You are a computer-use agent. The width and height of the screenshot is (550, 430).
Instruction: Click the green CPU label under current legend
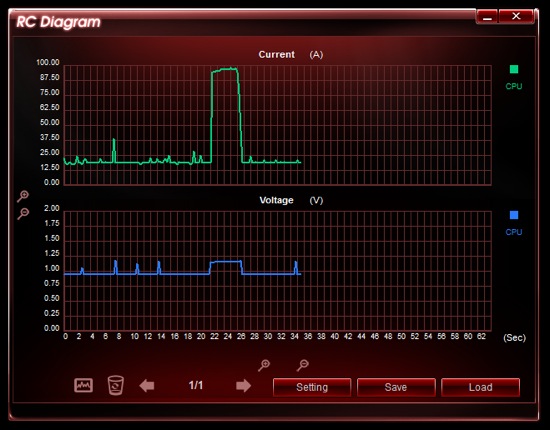point(514,86)
